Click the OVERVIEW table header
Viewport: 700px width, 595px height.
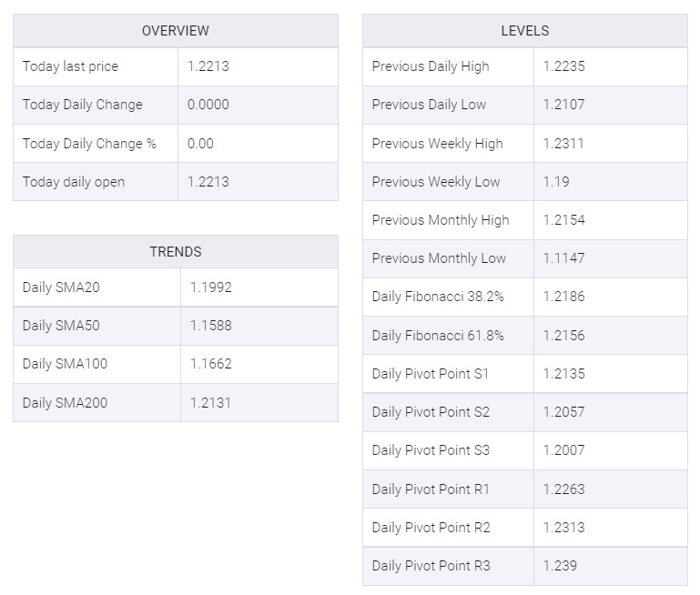[176, 31]
